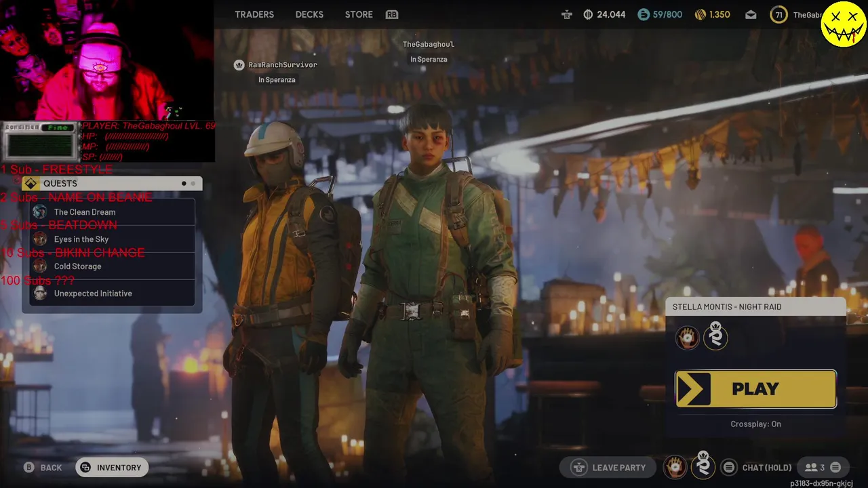Click hand-eye avatar in bottom bar
The image size is (868, 488).
tap(675, 467)
